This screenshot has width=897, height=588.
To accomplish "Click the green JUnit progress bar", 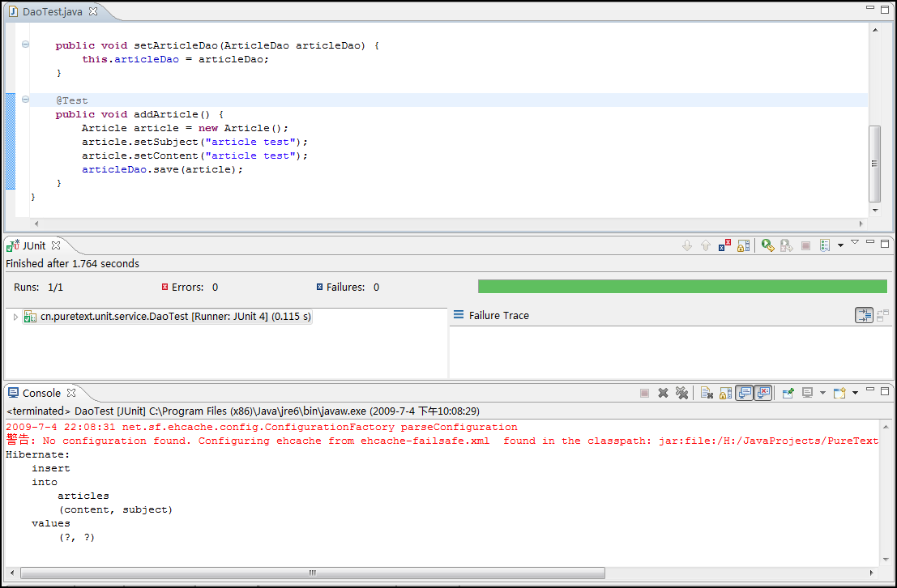I will click(x=681, y=287).
